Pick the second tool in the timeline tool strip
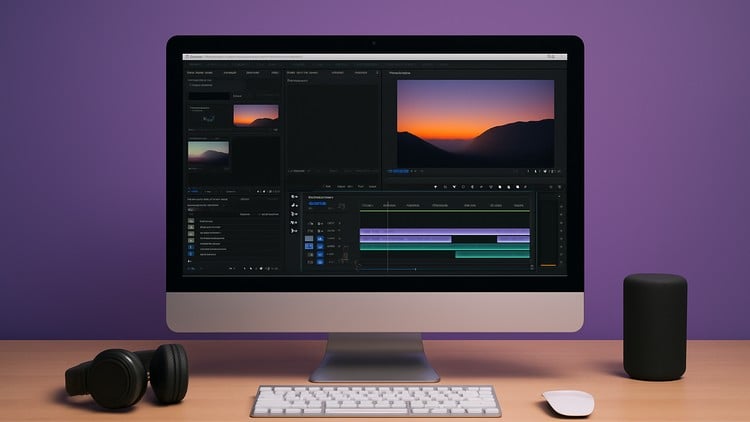Screen dimensions: 750x422 (x=294, y=206)
